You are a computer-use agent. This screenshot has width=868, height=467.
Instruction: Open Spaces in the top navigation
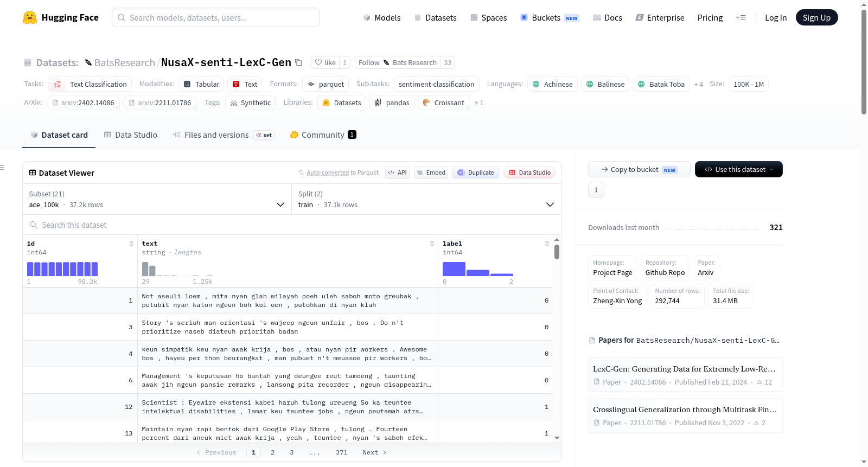point(488,17)
